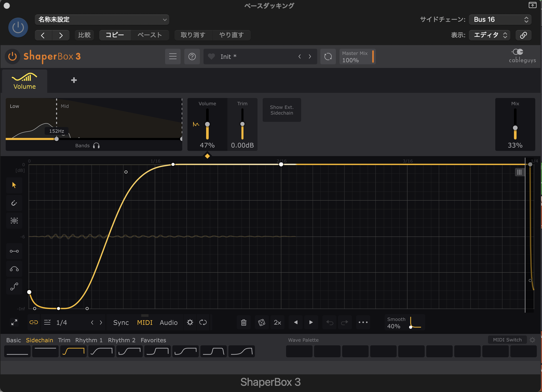Click the preset refresh icon

click(x=328, y=57)
